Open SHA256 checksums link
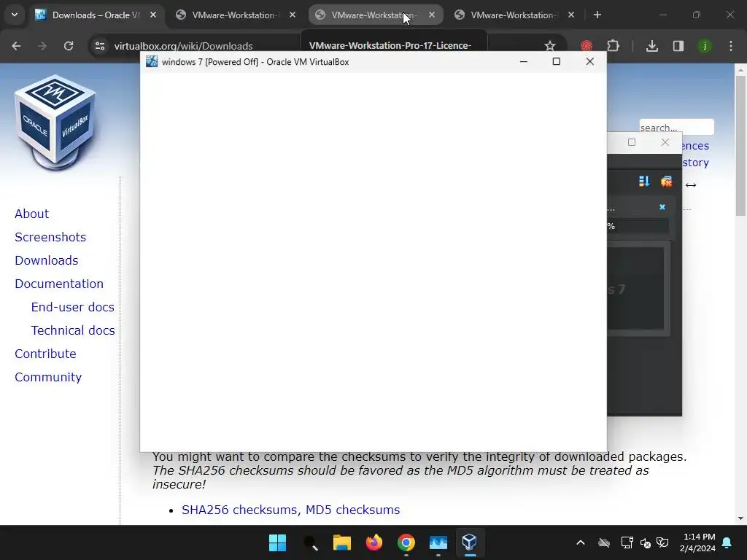This screenshot has height=560, width=747. pos(241,510)
